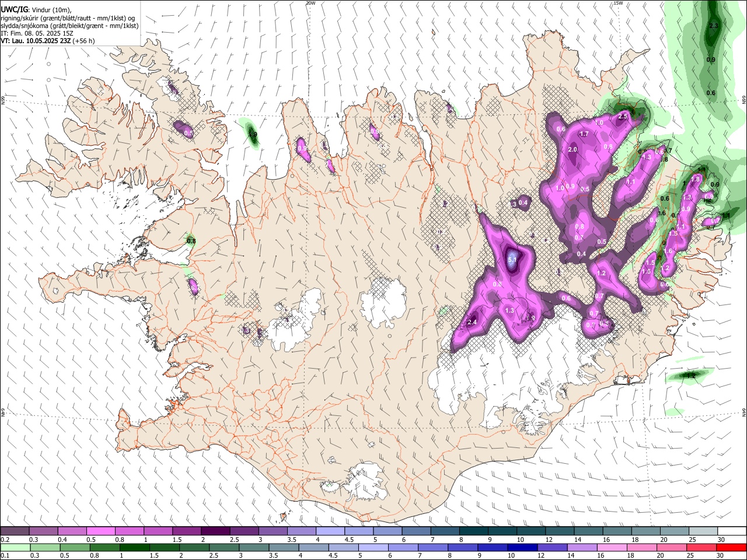
Task: Click the IT initial time line 08. 05. 2025 15Z
Action: click(37, 33)
